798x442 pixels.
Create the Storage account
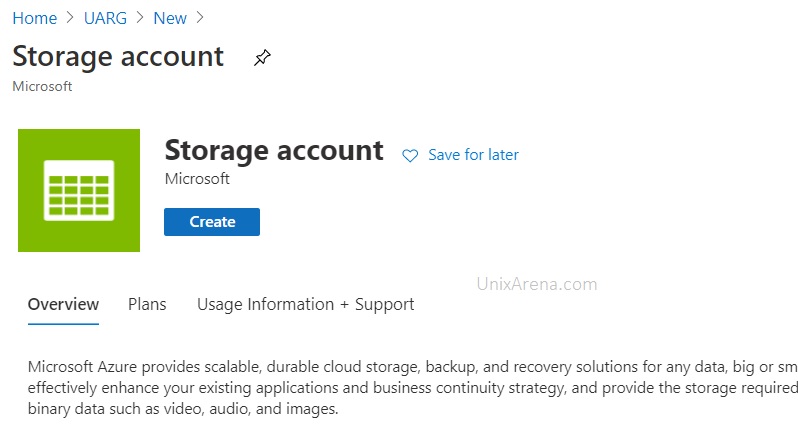[212, 222]
